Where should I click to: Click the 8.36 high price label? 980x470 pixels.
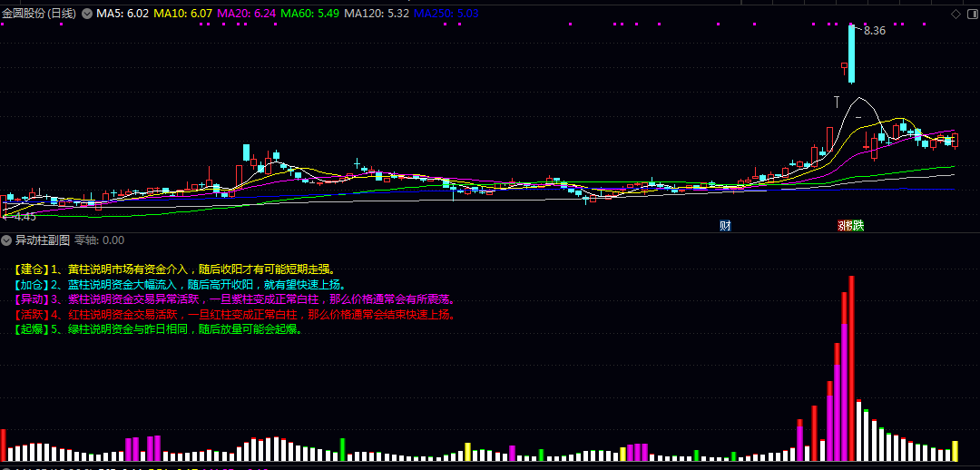point(875,31)
